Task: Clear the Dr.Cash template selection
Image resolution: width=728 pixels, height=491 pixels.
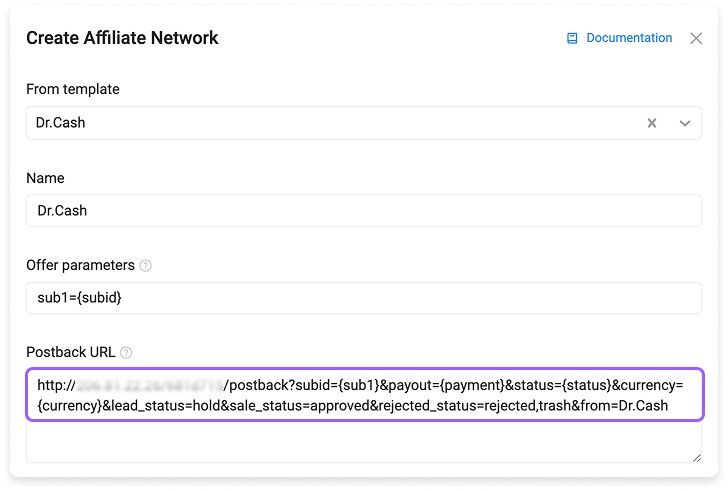Action: 652,123
